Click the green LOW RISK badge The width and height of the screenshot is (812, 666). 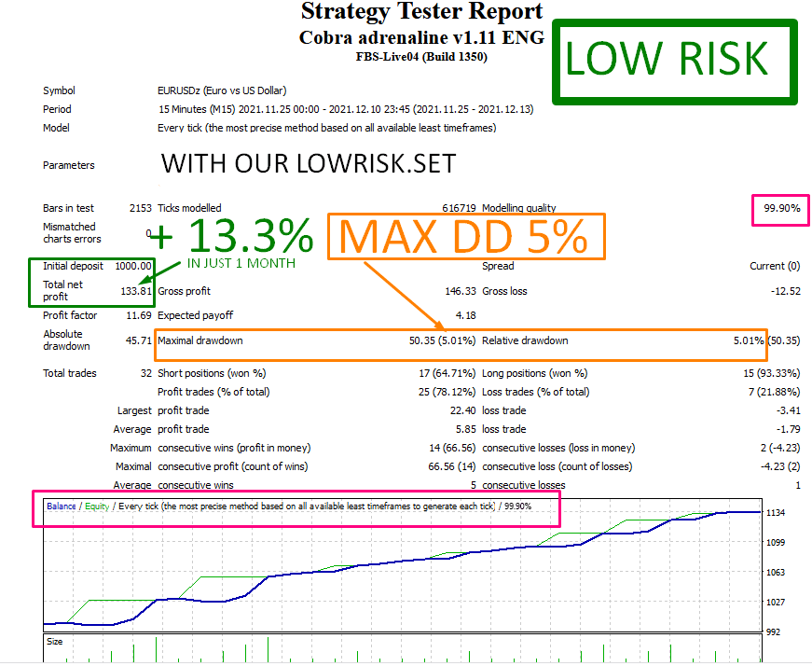pos(667,60)
